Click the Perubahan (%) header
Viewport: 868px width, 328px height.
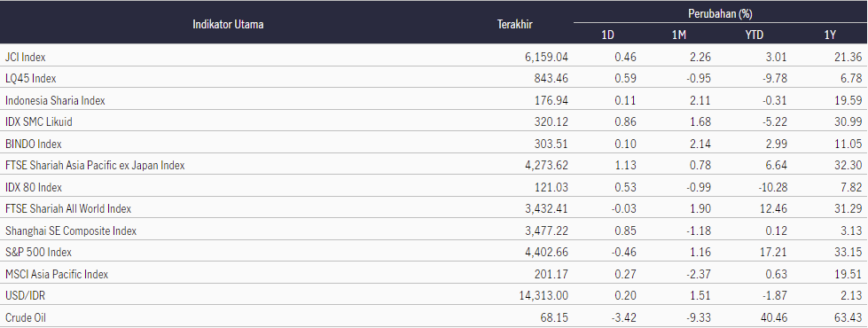coord(720,13)
